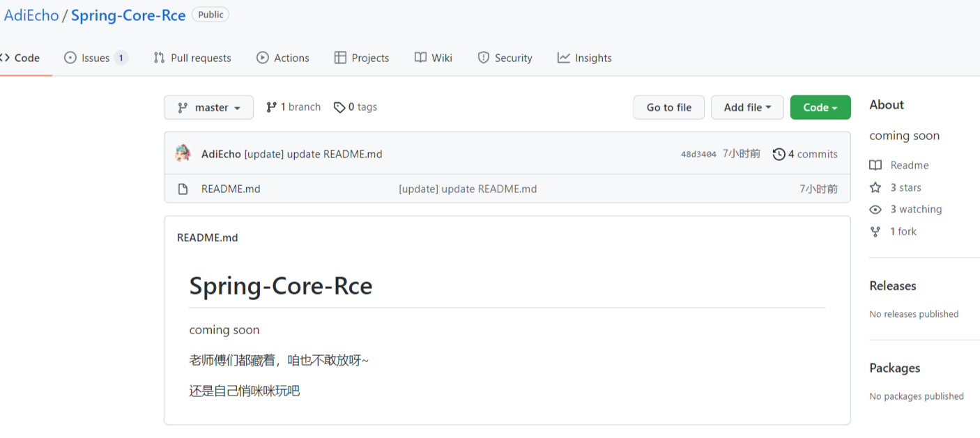Screen dimensions: 980x438
Task: Open the AdiEcho owner profile link
Action: [31, 15]
